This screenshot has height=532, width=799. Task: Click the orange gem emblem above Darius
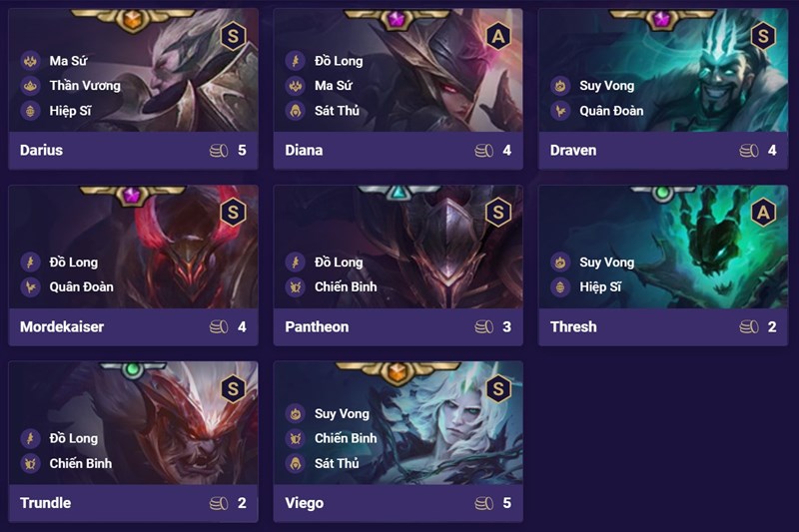(133, 20)
